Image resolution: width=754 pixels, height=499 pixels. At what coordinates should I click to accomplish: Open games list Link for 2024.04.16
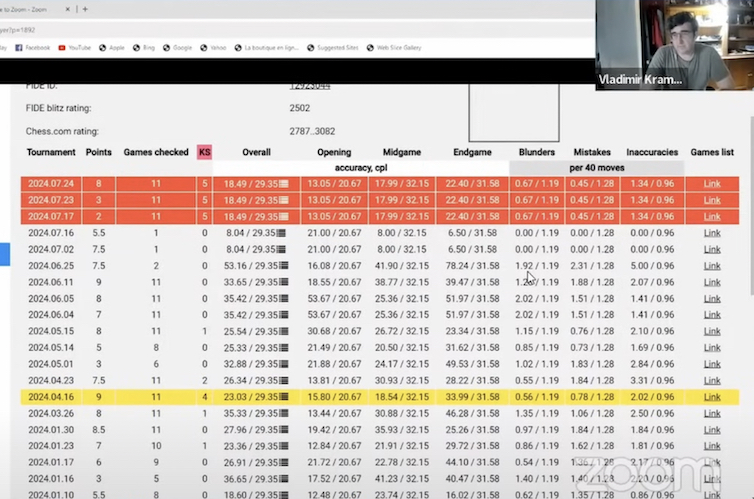coord(711,397)
